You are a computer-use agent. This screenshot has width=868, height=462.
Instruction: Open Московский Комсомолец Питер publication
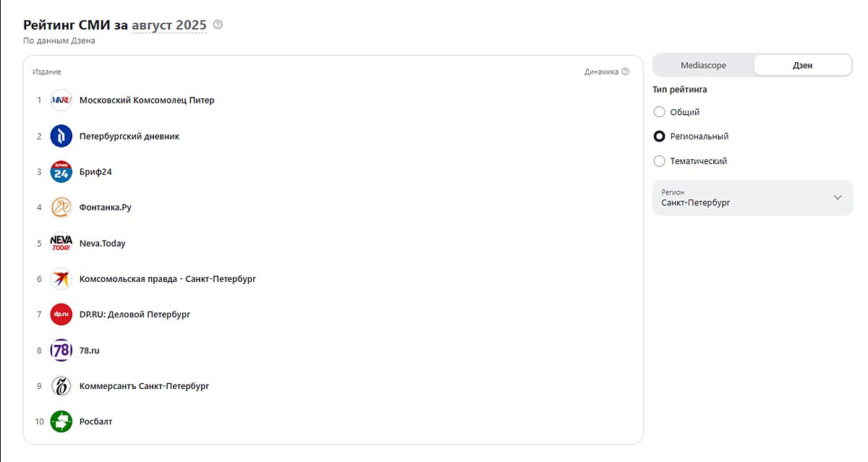(147, 100)
